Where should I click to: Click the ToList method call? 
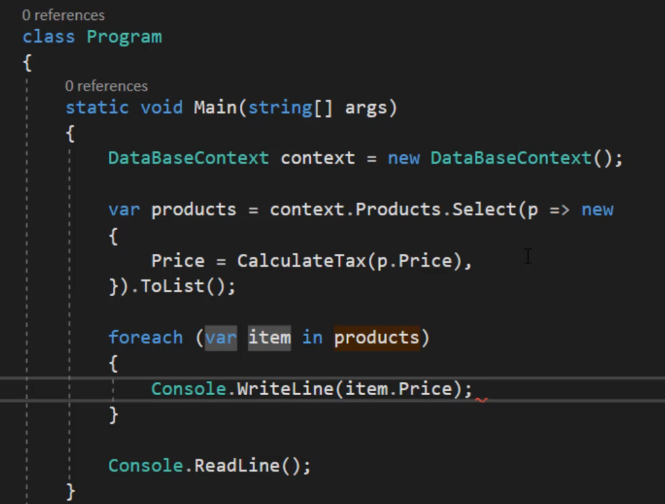173,286
